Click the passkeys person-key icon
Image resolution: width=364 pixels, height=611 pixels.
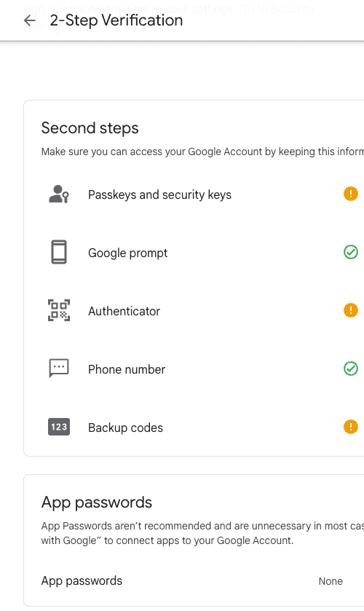pos(59,194)
